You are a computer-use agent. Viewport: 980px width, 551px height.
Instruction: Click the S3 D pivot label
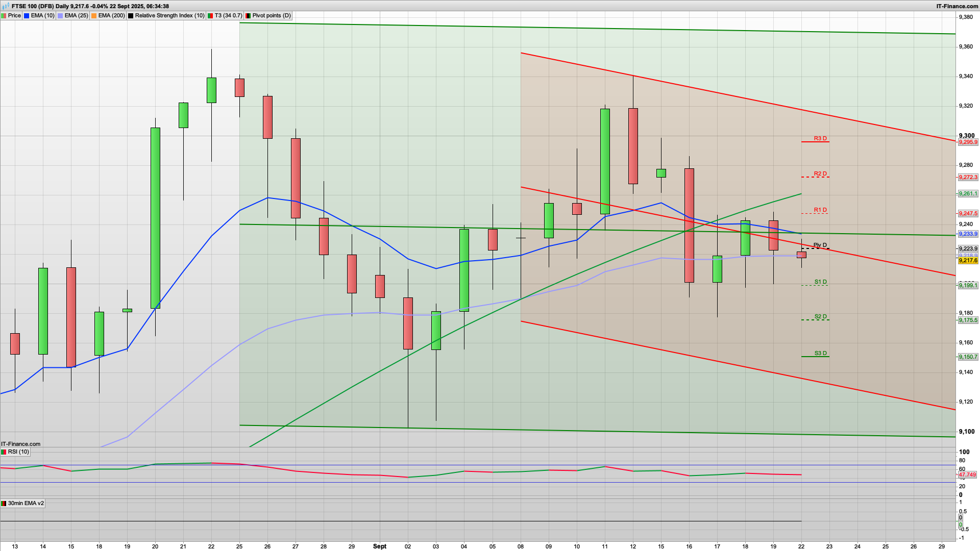tap(820, 353)
